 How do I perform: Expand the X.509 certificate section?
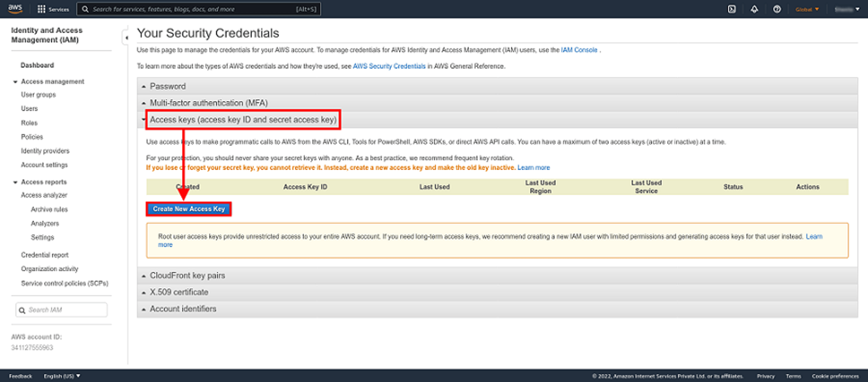[x=497, y=292]
